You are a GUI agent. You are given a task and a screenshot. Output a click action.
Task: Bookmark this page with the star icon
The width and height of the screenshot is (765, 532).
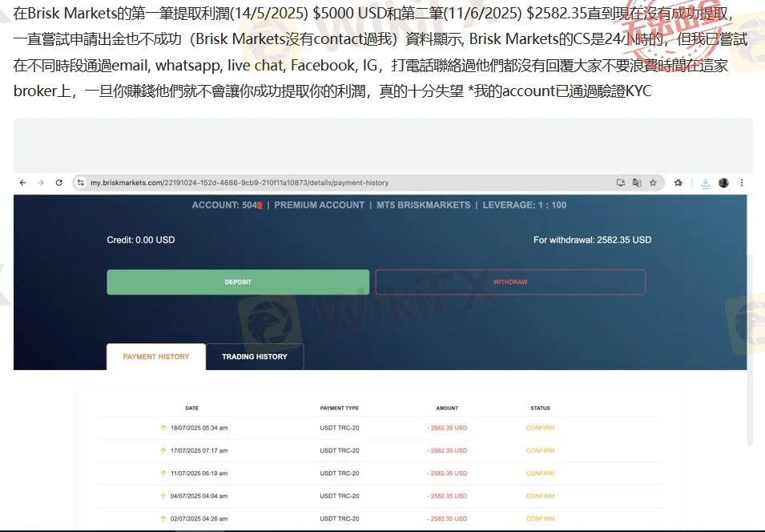[x=653, y=183]
